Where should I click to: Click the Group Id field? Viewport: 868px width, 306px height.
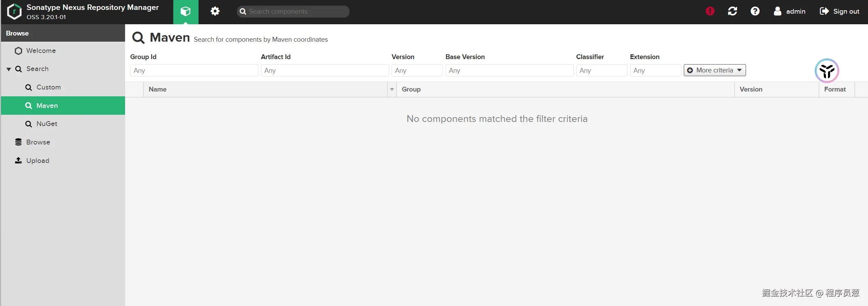click(x=194, y=70)
